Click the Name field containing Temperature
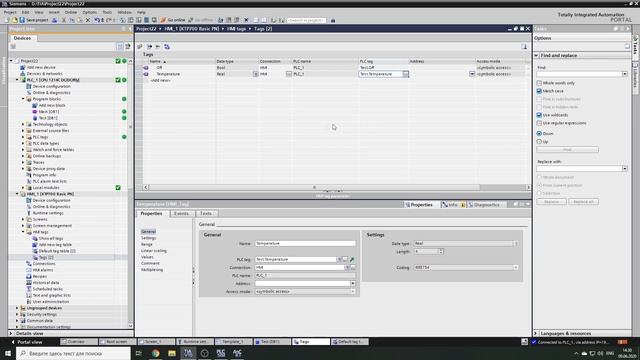Image resolution: width=640 pixels, height=360 pixels. pyautogui.click(x=305, y=243)
